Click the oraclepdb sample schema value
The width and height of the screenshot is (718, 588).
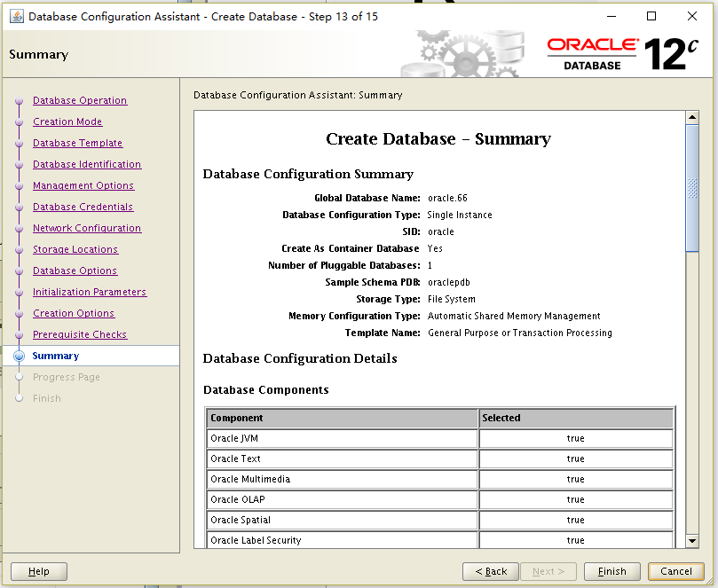449,282
